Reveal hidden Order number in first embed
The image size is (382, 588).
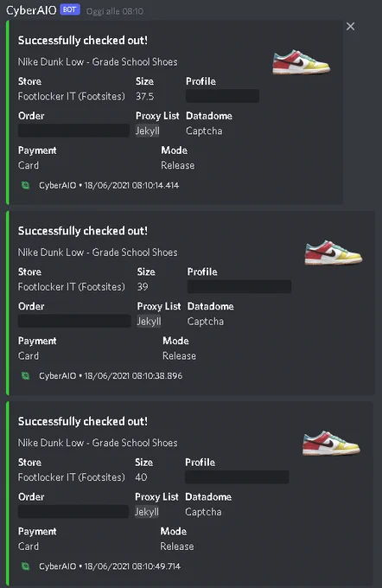[73, 131]
